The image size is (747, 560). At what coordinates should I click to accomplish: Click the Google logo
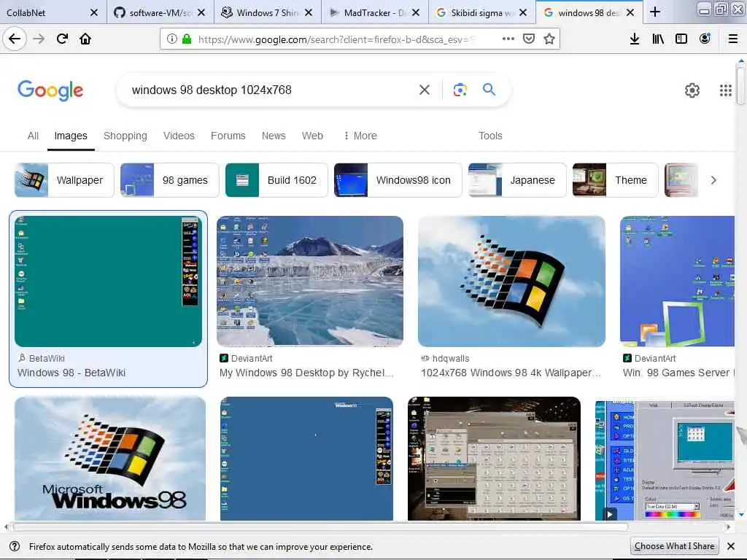pyautogui.click(x=50, y=90)
